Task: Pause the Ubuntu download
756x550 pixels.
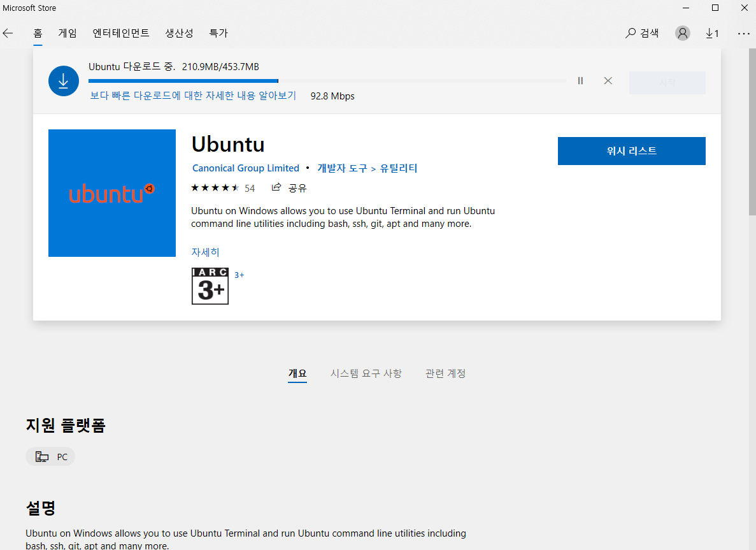Action: [x=580, y=80]
